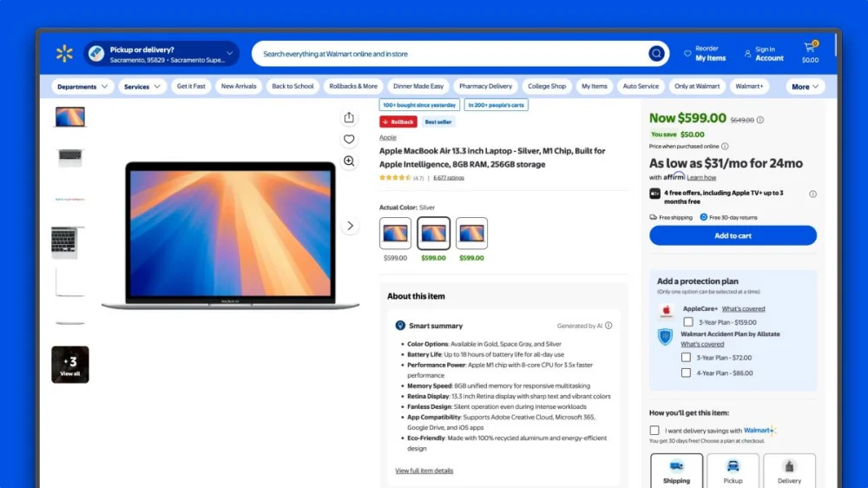Click the Smart summary icon

tap(400, 326)
